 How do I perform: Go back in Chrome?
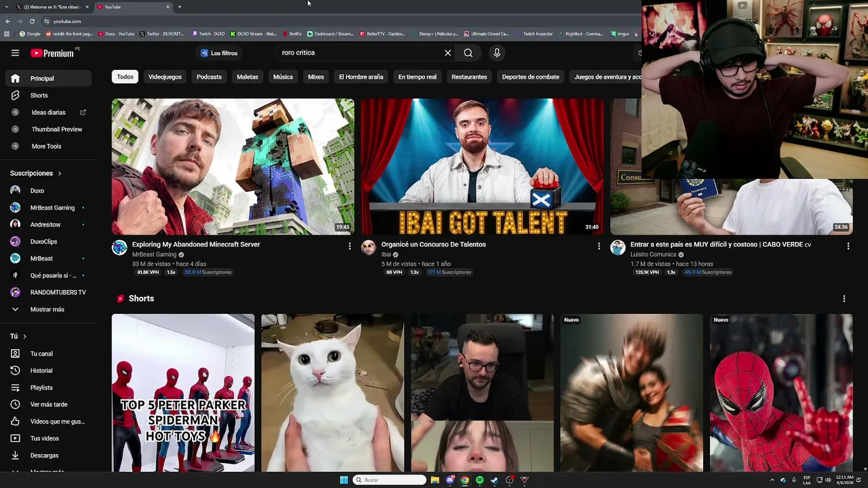click(8, 21)
